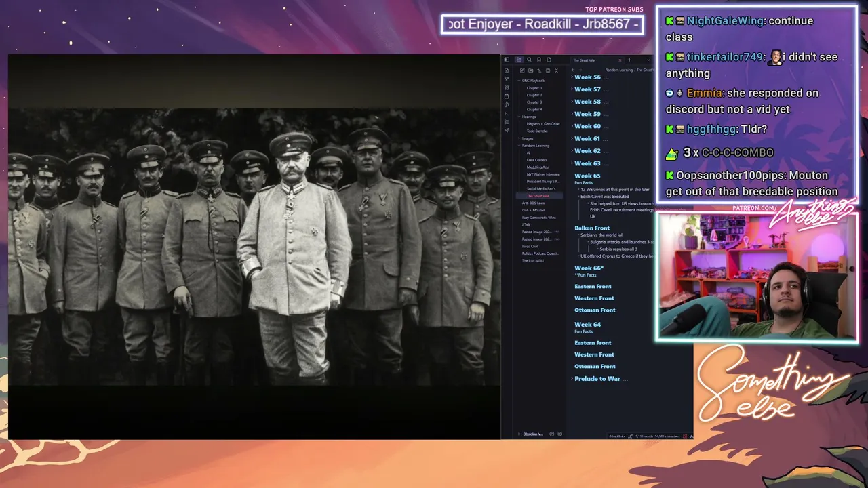Open the bookmarks panel icon
The width and height of the screenshot is (868, 488).
(539, 60)
